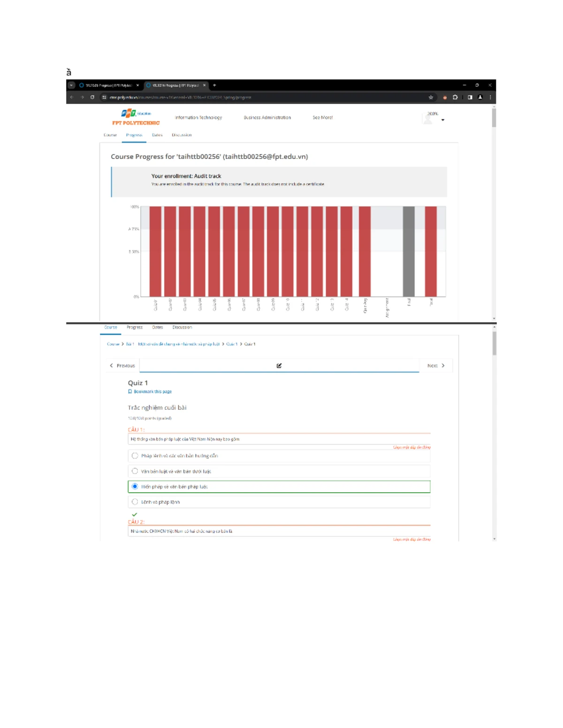Screen dimensions: 563x728
Task: Switch to the first MLT Progress browser tab
Action: (x=109, y=85)
